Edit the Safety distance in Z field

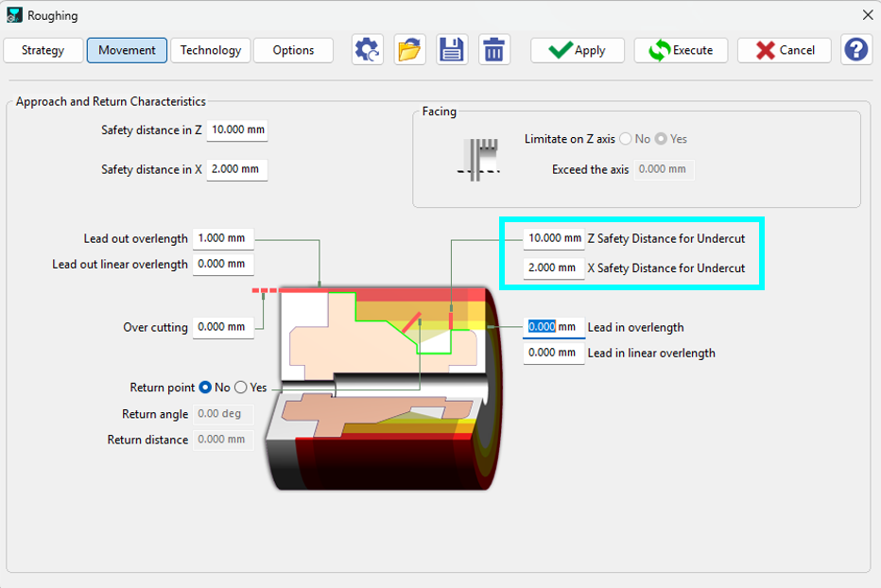[237, 130]
